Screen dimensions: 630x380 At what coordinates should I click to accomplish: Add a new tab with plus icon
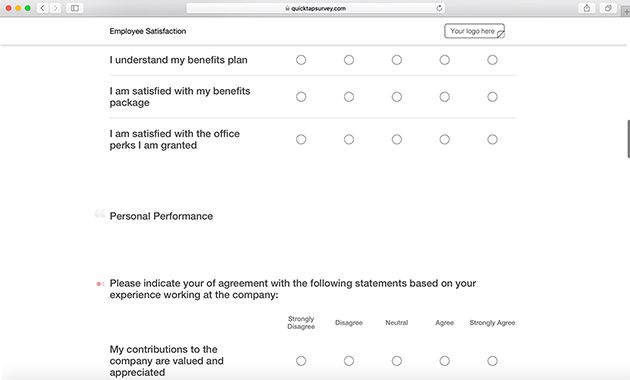tap(626, 11)
